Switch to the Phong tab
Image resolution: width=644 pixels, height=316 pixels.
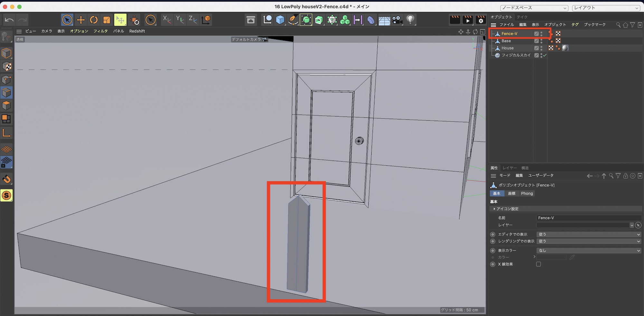(x=527, y=193)
